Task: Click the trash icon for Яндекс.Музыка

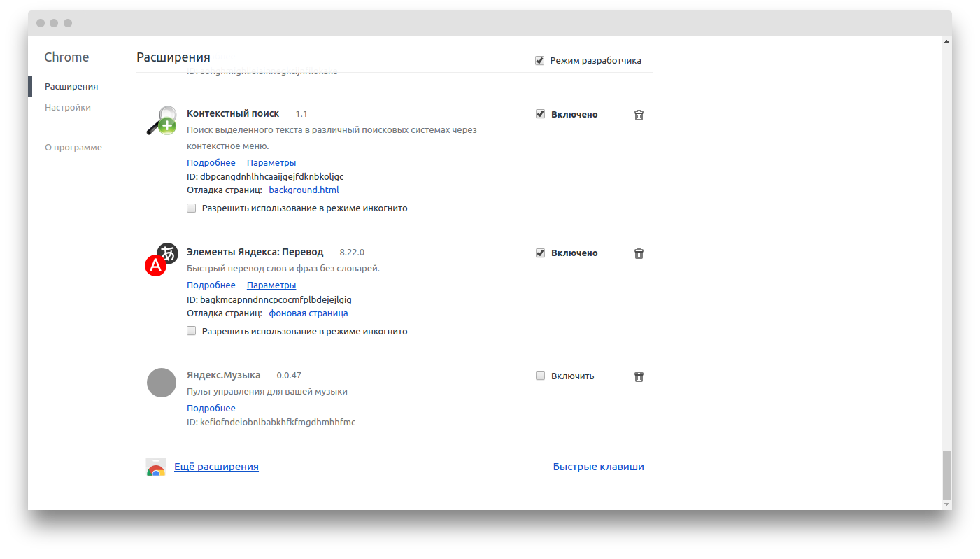Action: [639, 376]
